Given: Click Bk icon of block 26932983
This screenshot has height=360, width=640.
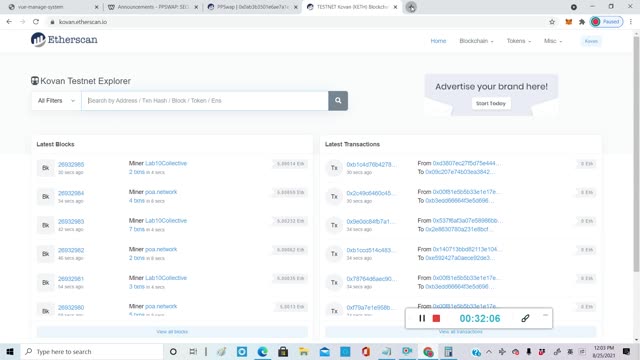Looking at the screenshot, I should pyautogui.click(x=46, y=225).
